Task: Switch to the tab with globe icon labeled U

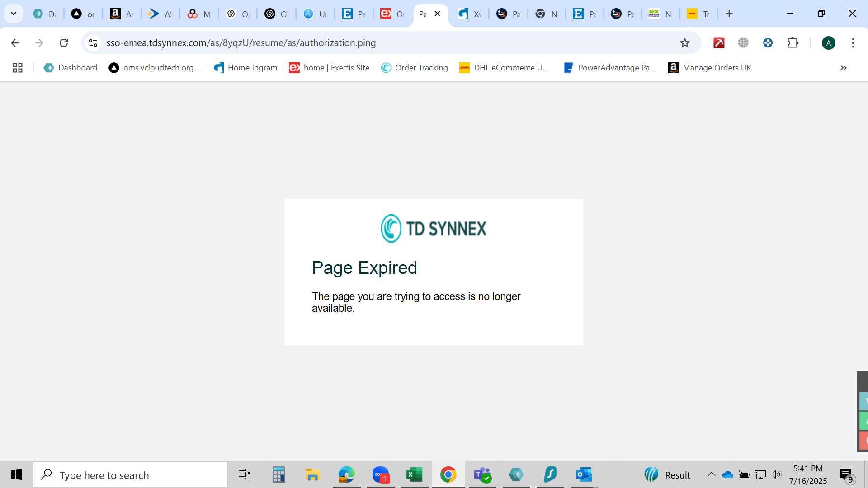Action: 315,14
